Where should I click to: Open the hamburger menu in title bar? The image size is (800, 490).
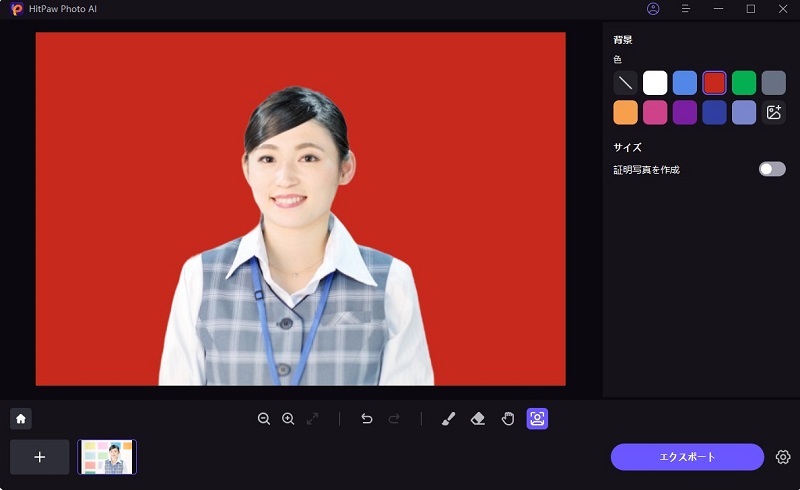click(686, 9)
